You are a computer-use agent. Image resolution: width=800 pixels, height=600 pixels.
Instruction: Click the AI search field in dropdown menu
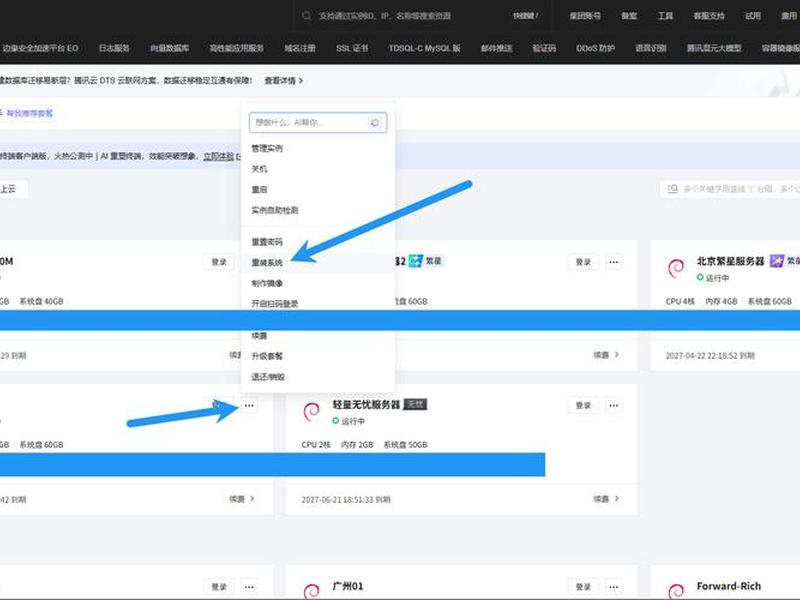pyautogui.click(x=318, y=122)
